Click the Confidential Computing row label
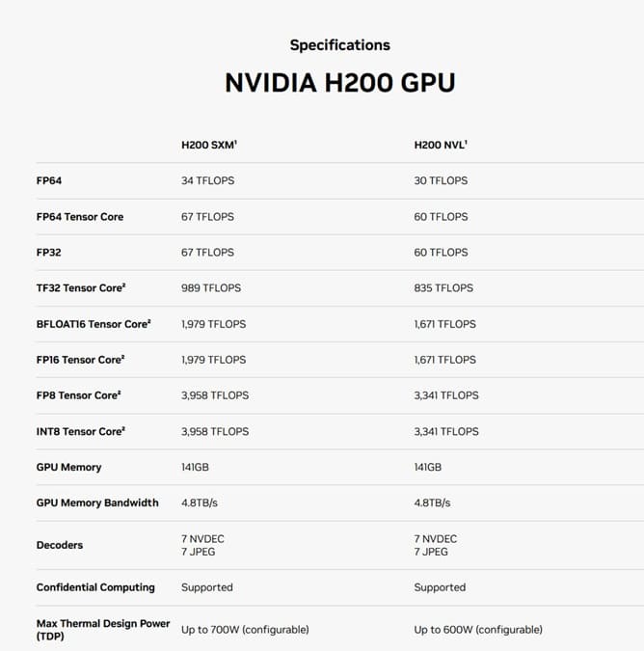This screenshot has height=651, width=644. (x=95, y=587)
